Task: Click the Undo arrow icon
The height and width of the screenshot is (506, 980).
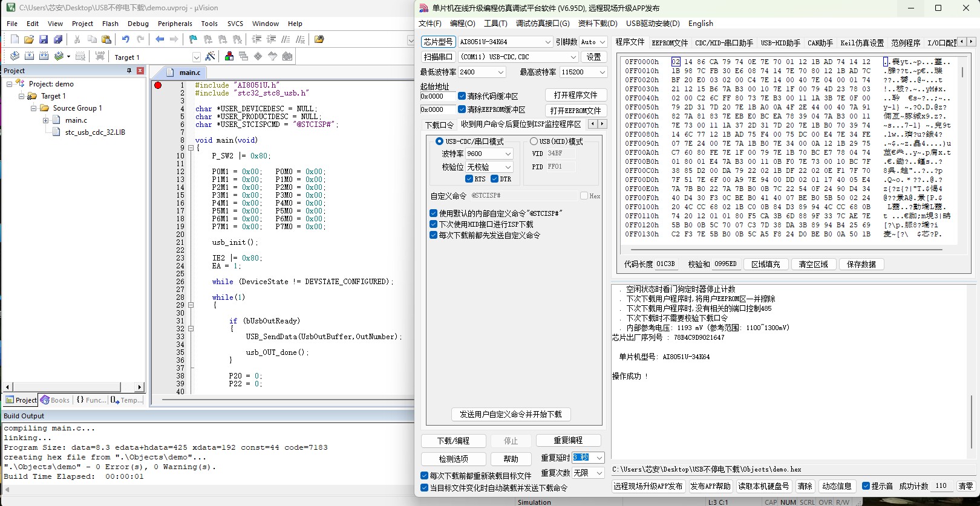Action: coord(125,39)
